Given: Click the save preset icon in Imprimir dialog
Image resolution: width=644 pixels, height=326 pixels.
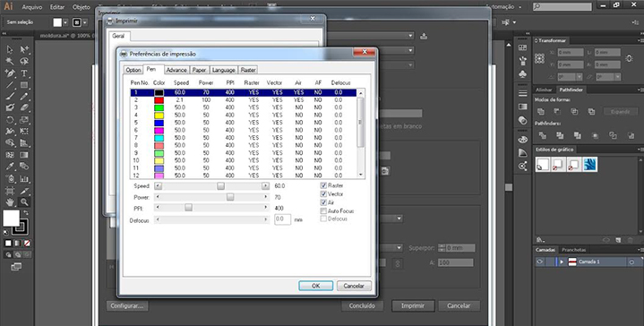Looking at the screenshot, I should click(424, 36).
